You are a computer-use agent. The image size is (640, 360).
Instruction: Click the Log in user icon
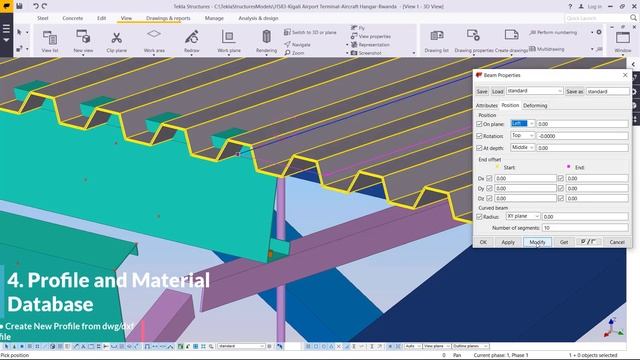[581, 7]
